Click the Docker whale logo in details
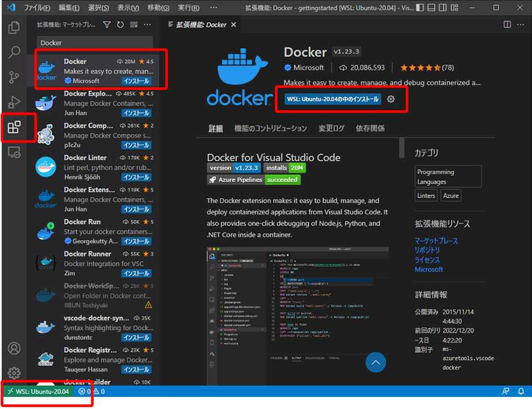The height and width of the screenshot is (409, 532). [239, 76]
